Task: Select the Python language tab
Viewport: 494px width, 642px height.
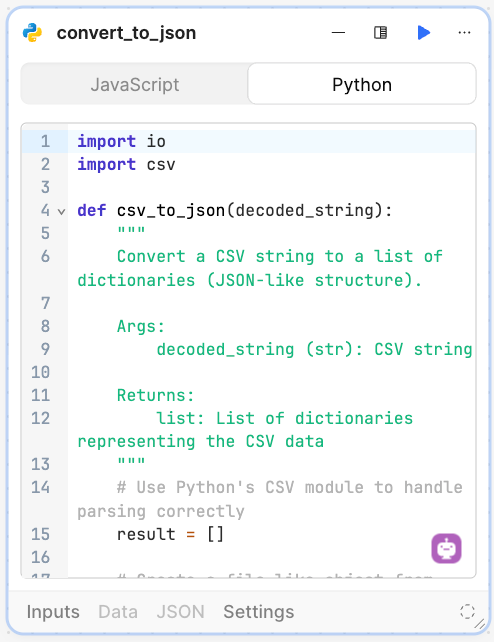Action: [x=362, y=84]
